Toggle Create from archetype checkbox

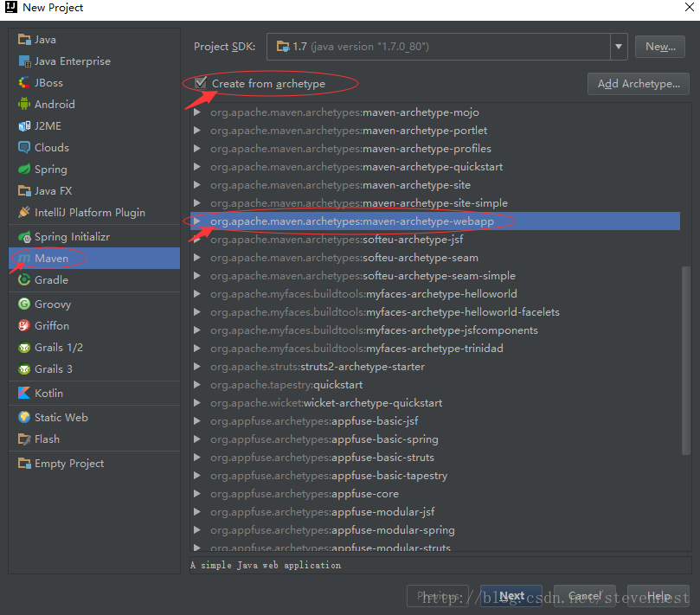click(201, 82)
